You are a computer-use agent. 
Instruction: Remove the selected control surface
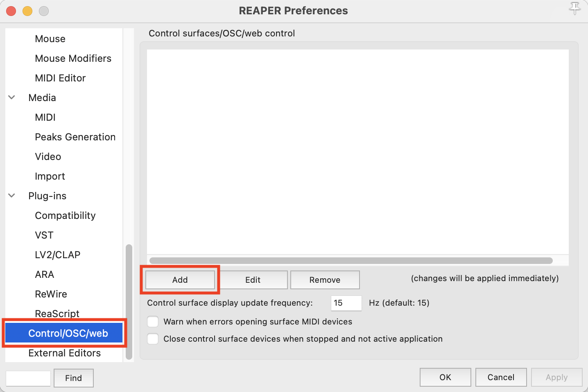[325, 280]
